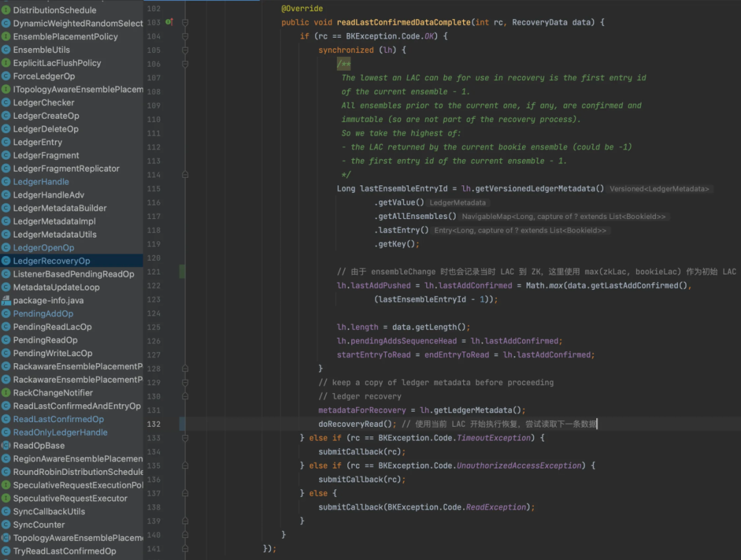Open ReadOpBase abstract class
This screenshot has height=560, width=741.
pos(38,445)
